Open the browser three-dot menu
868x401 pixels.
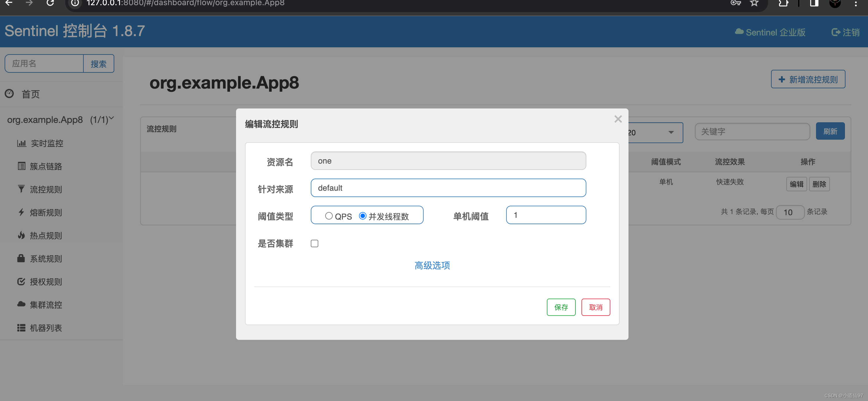pos(856,3)
